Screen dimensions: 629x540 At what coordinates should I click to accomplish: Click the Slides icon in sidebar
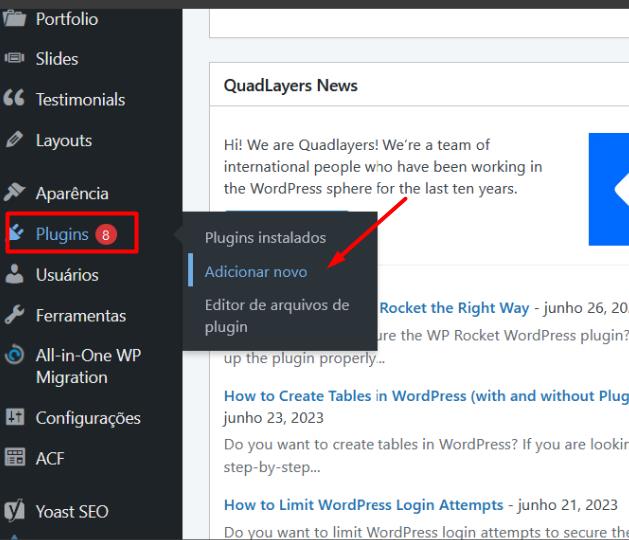[14, 59]
